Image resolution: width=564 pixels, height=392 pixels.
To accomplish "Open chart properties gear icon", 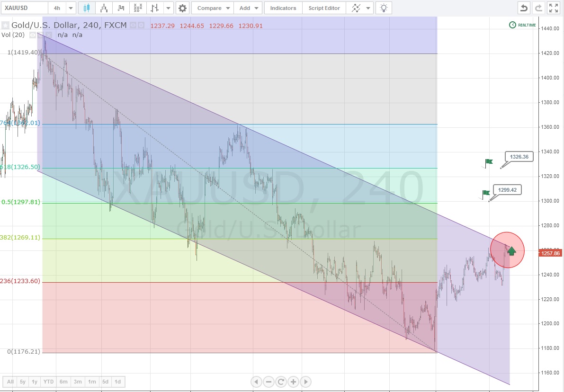I will pos(182,8).
